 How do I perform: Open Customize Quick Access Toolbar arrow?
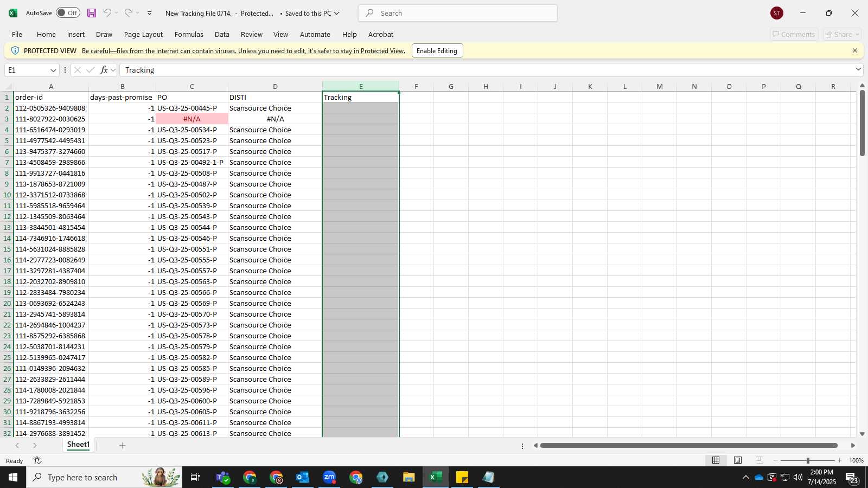point(150,13)
